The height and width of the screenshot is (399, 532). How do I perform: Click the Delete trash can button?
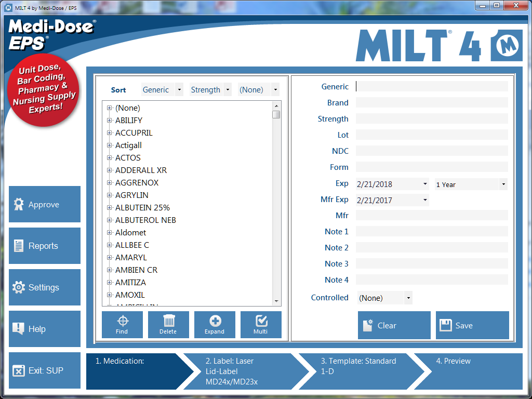pos(168,325)
